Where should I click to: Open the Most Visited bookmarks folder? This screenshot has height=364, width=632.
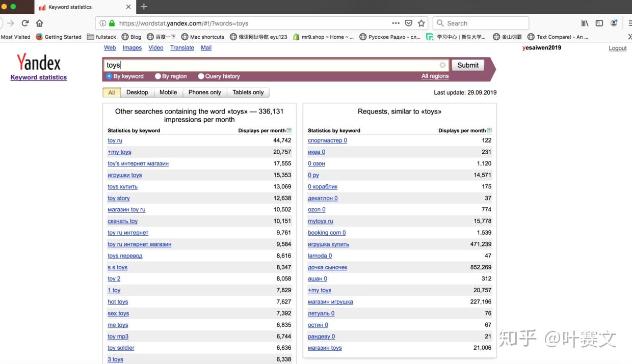tap(16, 37)
